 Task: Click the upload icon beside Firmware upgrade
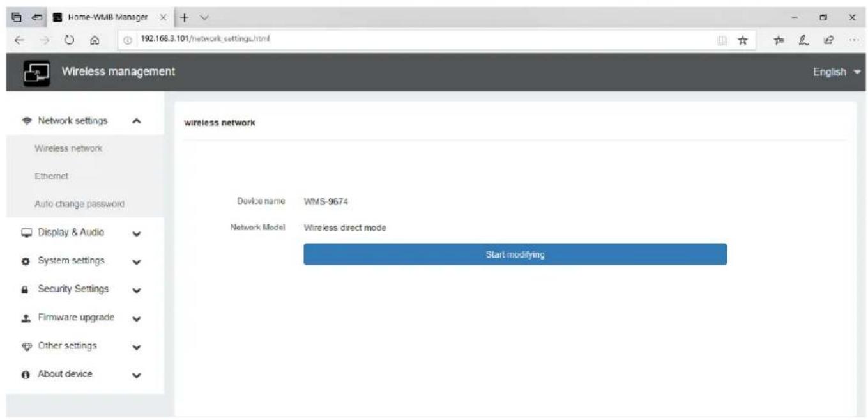[x=27, y=318]
